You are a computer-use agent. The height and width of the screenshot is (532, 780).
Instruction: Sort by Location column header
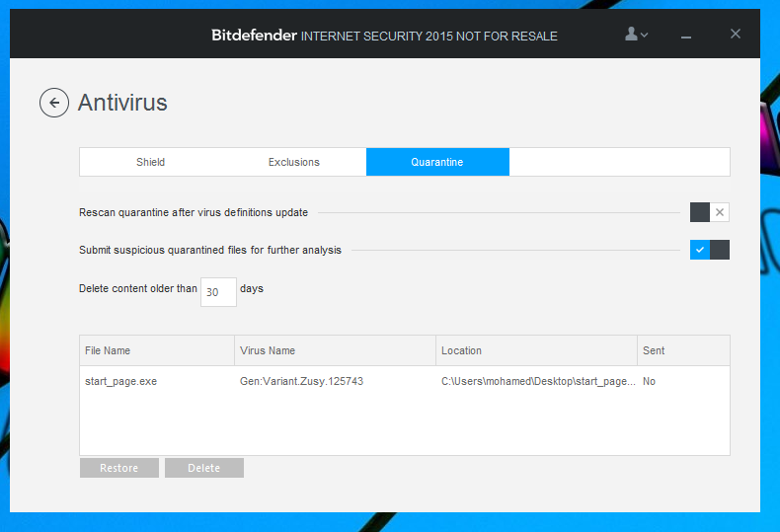(x=537, y=350)
